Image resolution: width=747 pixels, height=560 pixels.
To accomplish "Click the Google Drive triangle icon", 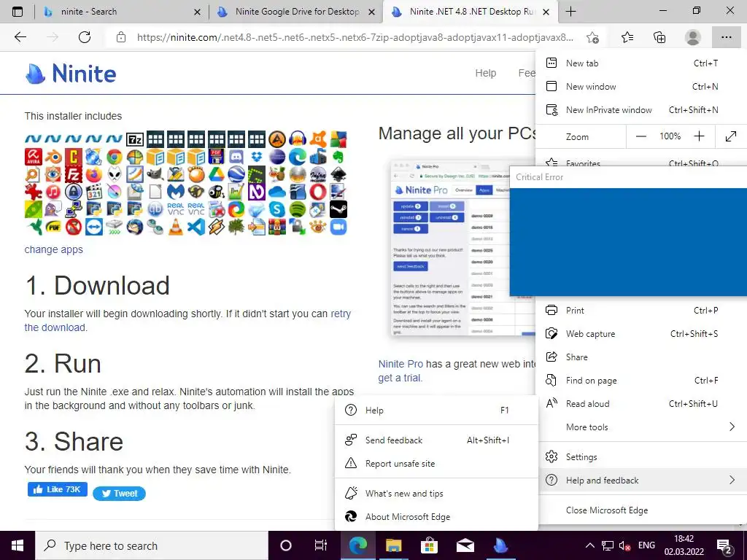I will click(x=216, y=174).
